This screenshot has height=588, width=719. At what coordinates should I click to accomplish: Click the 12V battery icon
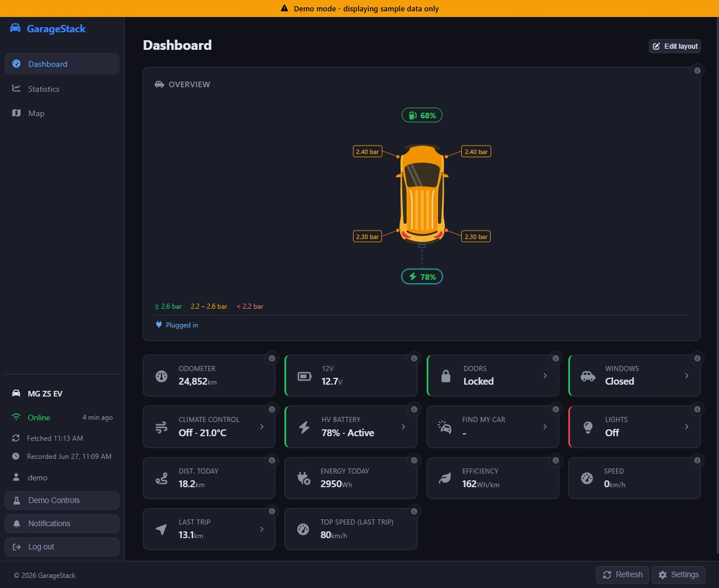pyautogui.click(x=304, y=376)
